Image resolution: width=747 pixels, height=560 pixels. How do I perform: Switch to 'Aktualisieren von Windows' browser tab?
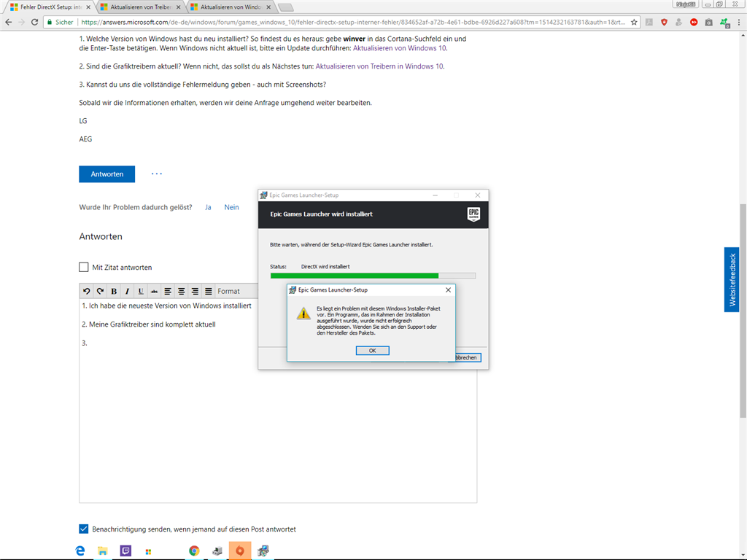(x=231, y=7)
